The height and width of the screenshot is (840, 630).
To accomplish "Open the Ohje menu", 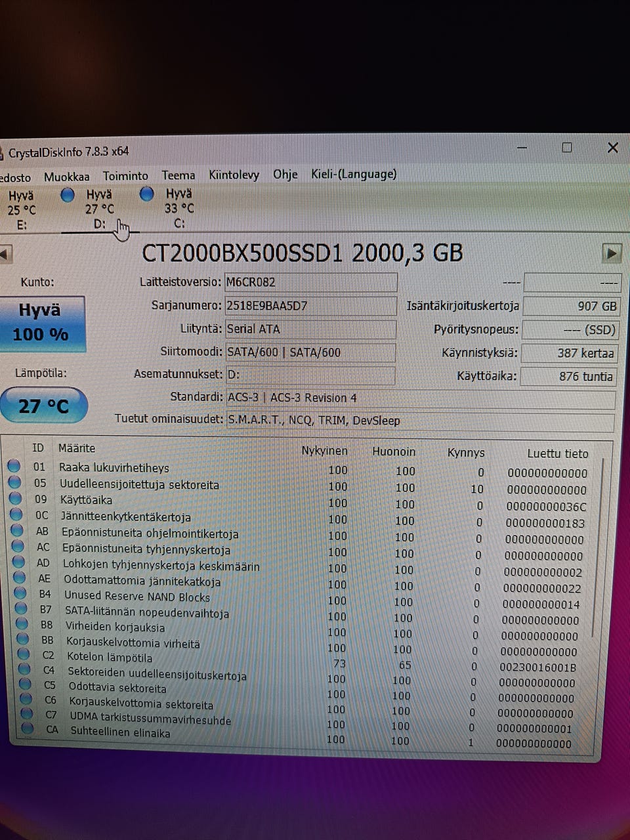I will [x=285, y=174].
